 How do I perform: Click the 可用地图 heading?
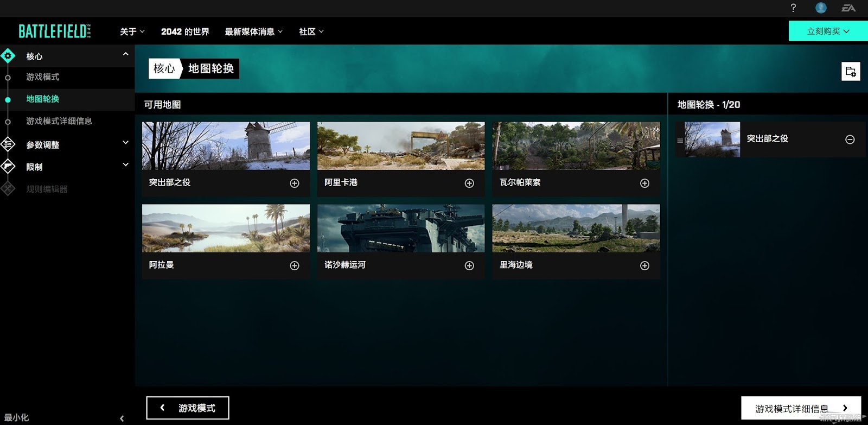163,105
